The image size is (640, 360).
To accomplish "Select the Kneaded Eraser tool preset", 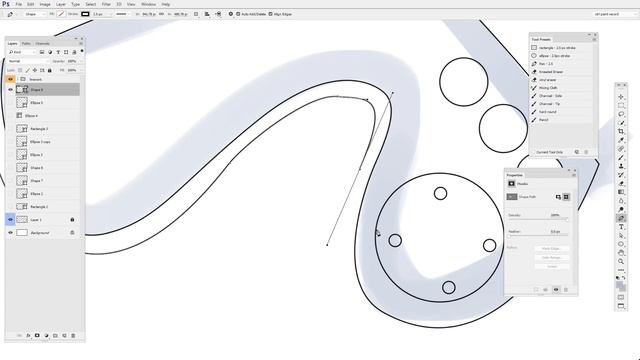I will point(561,72).
